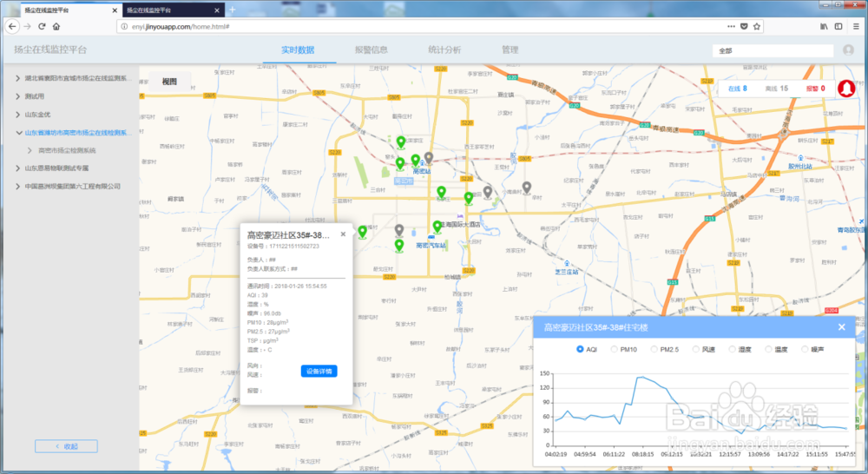Image resolution: width=868 pixels, height=474 pixels.
Task: Open the 管理 tab
Action: pos(510,49)
